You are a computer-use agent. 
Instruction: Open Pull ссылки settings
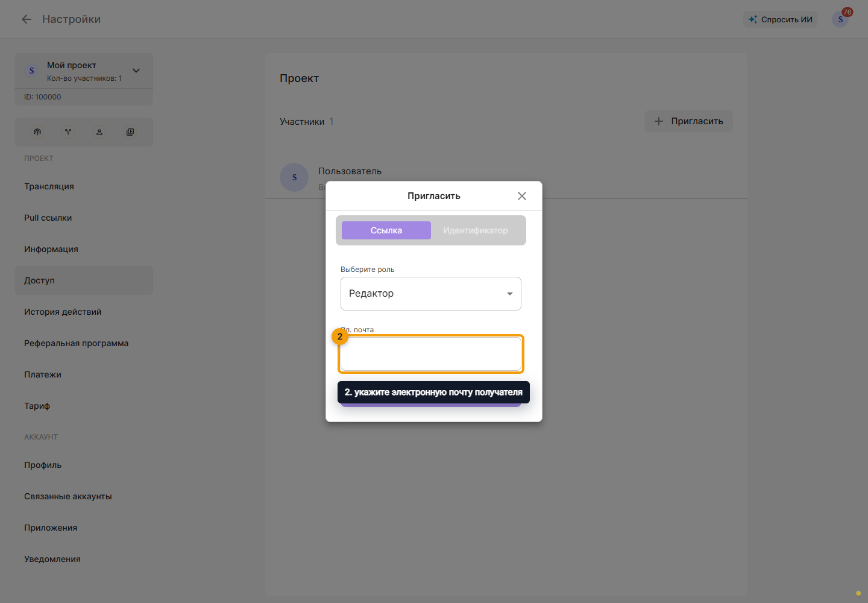click(84, 218)
